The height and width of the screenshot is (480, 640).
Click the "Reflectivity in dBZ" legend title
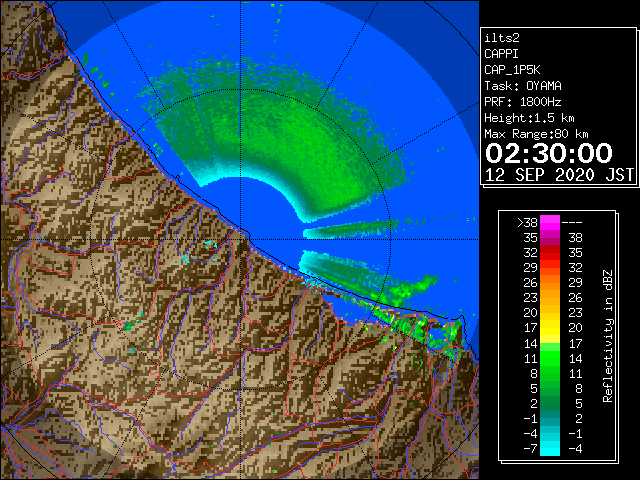pos(608,336)
